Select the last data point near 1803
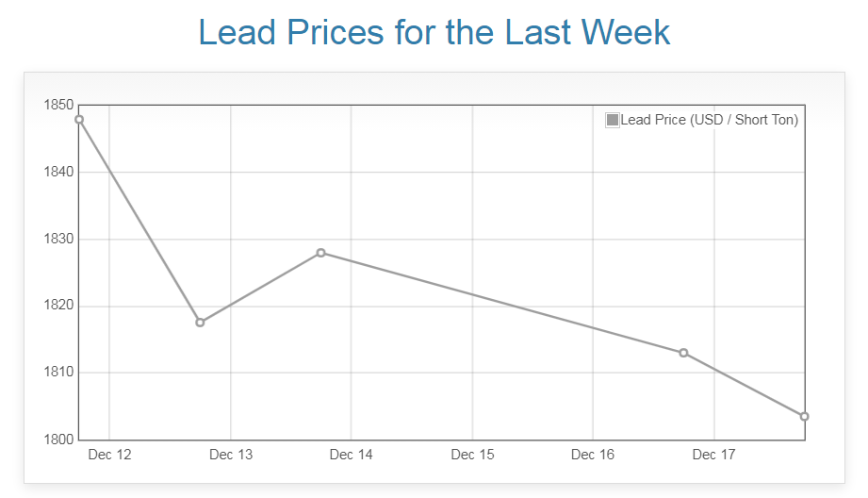This screenshot has height=498, width=868. coord(805,416)
